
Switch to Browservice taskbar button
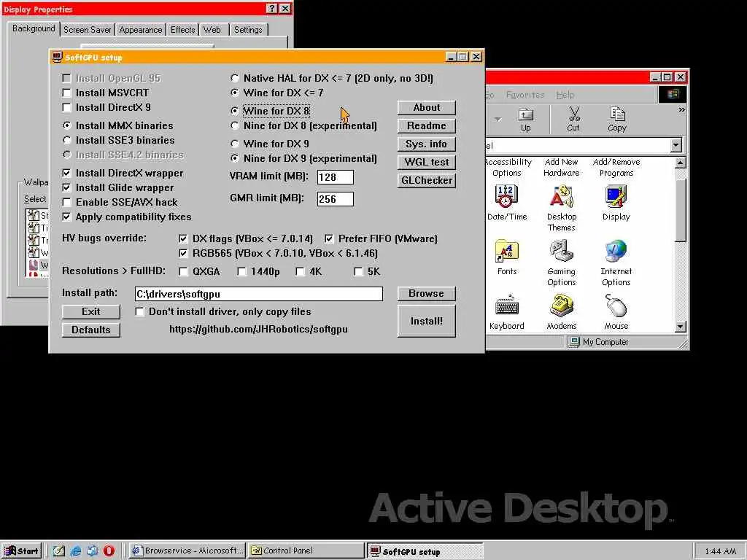pyautogui.click(x=187, y=551)
